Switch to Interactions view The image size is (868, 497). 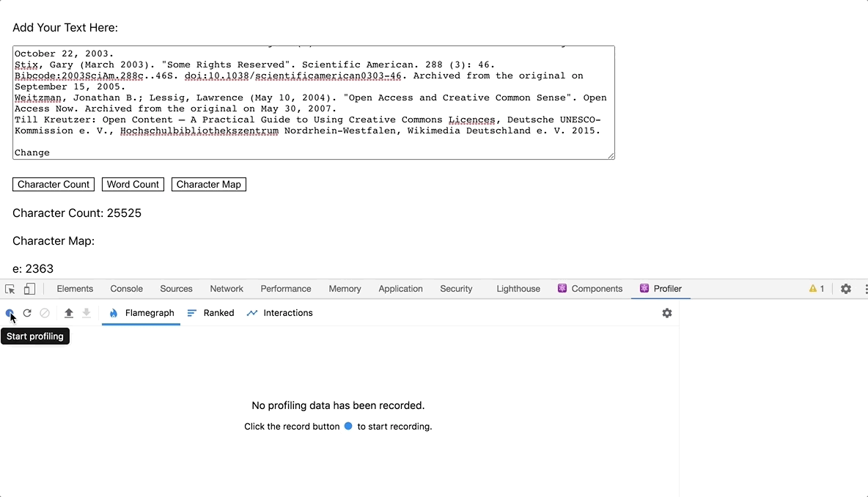pyautogui.click(x=279, y=313)
